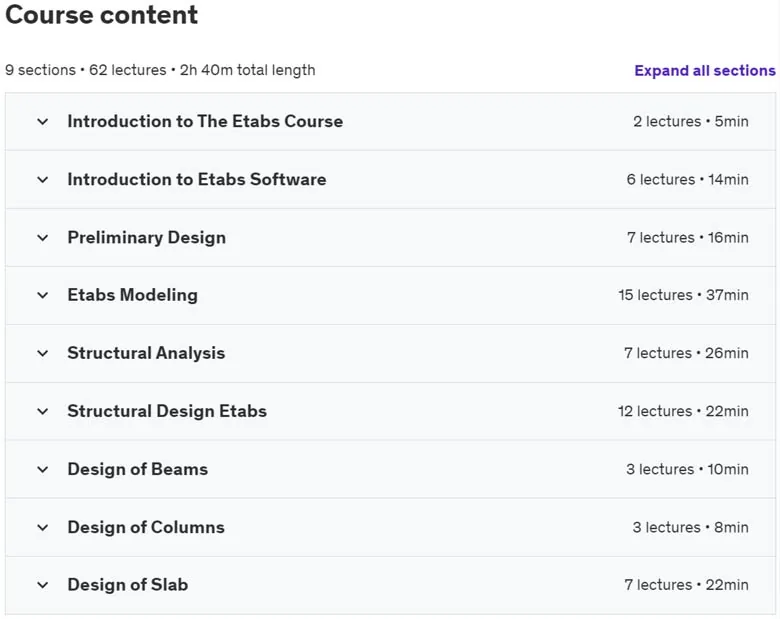Click chevron icon next to Design of Columns
This screenshot has width=780, height=619.
click(43, 527)
